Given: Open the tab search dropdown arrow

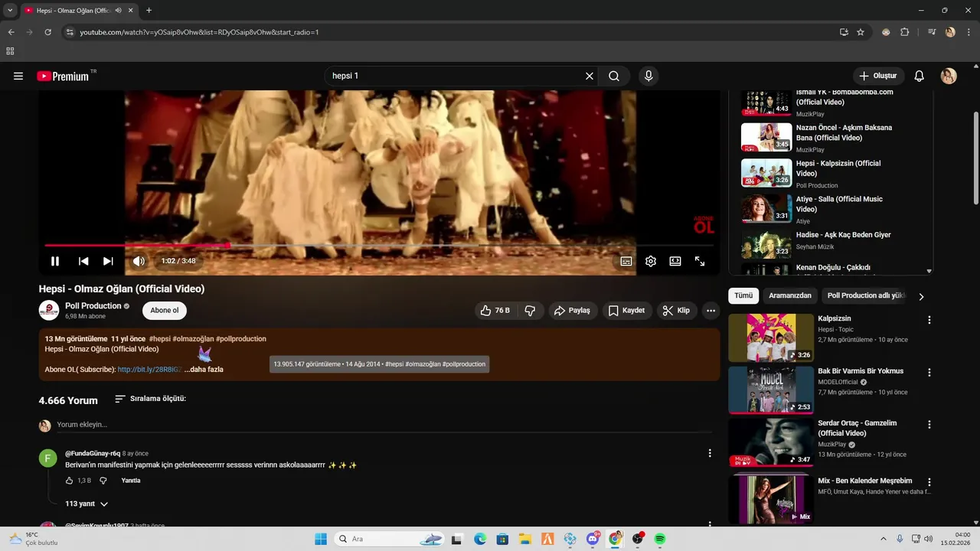Looking at the screenshot, I should [9, 11].
